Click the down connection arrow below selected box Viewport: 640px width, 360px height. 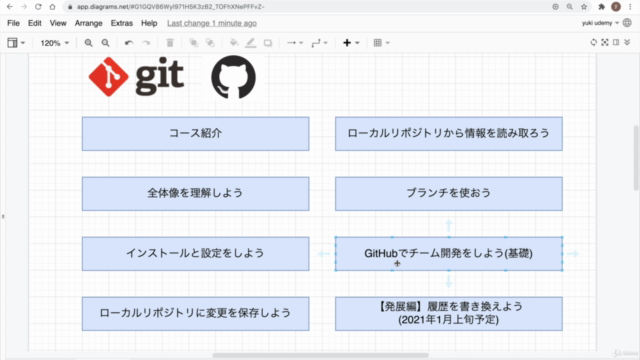point(449,282)
